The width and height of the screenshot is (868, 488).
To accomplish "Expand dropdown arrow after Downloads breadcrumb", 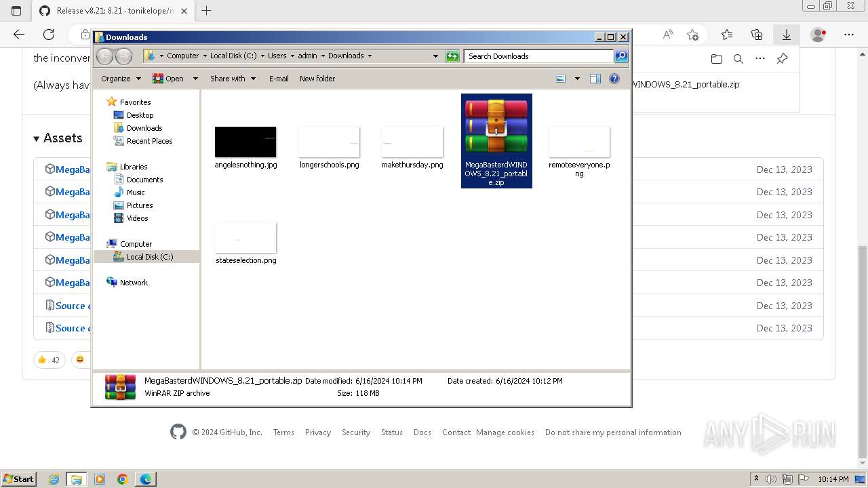I will click(x=370, y=56).
